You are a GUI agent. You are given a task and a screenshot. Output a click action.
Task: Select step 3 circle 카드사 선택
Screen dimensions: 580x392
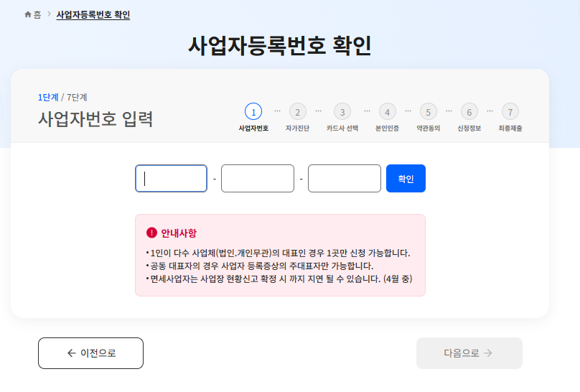coord(342,111)
